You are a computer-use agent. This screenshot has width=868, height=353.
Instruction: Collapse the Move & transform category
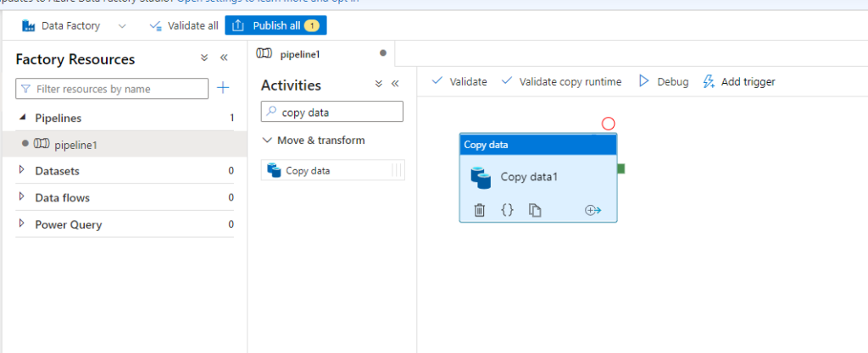(x=268, y=141)
